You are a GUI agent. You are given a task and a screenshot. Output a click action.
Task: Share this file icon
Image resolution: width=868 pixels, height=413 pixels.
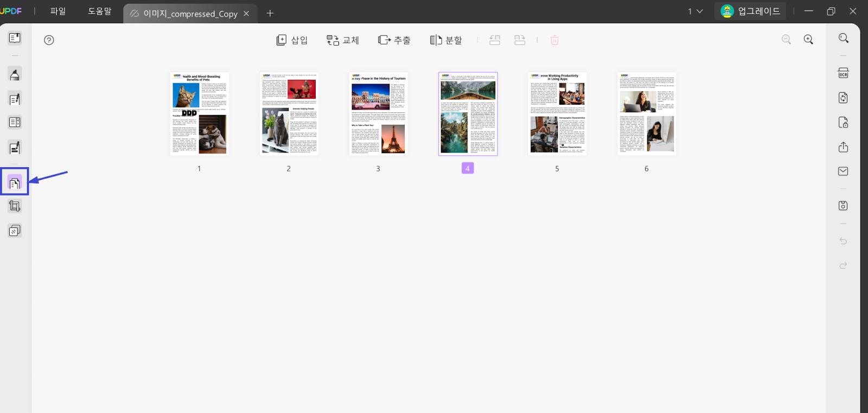(x=843, y=147)
